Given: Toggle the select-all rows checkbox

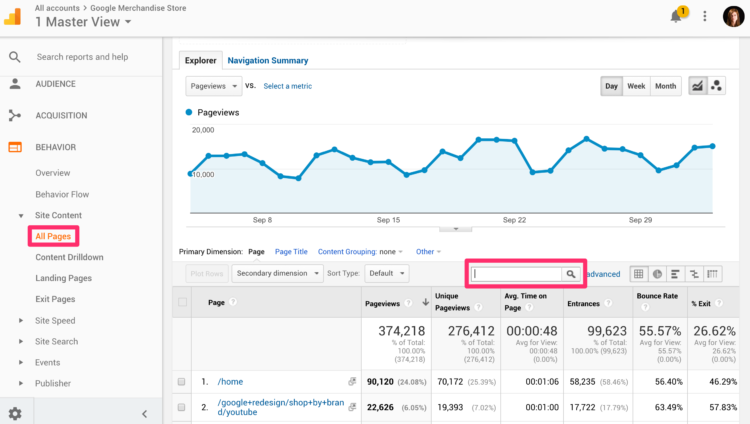Looking at the screenshot, I should point(182,302).
